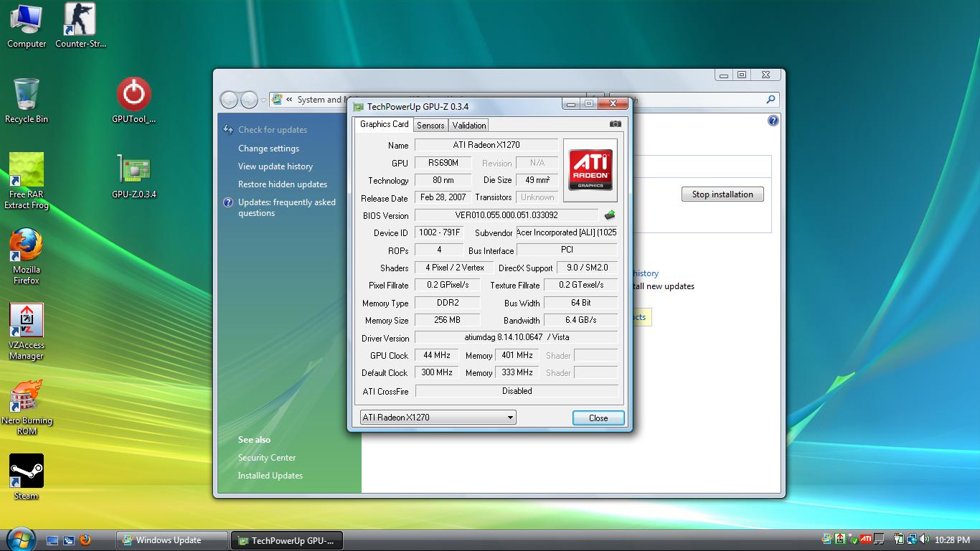Screen dimensions: 980x551
Task: Switch to the Sensors tab
Action: (x=430, y=126)
